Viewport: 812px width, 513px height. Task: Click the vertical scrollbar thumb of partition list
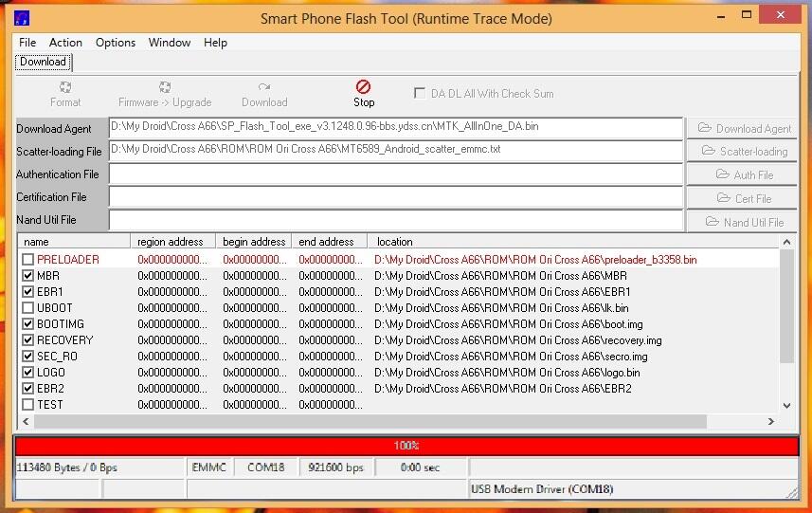click(786, 307)
